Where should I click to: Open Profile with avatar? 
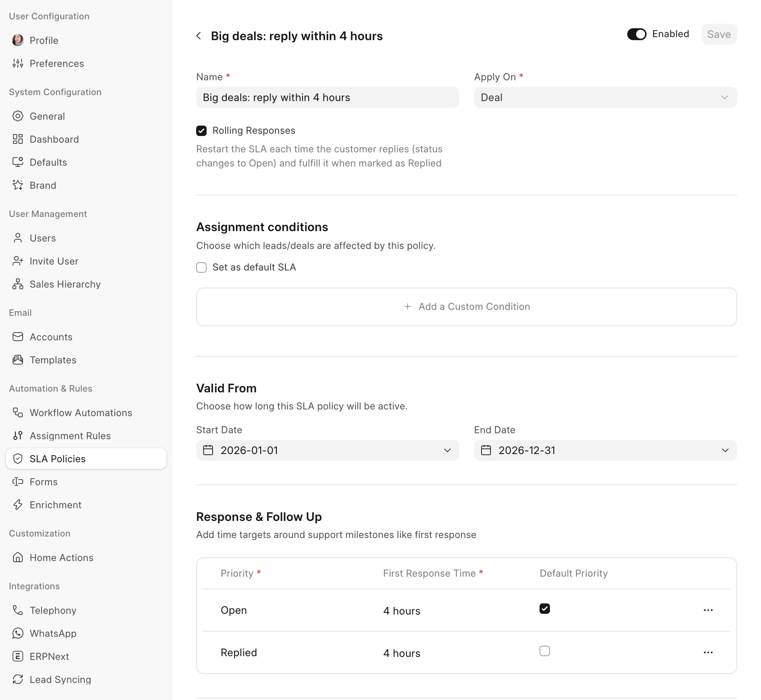tap(86, 40)
